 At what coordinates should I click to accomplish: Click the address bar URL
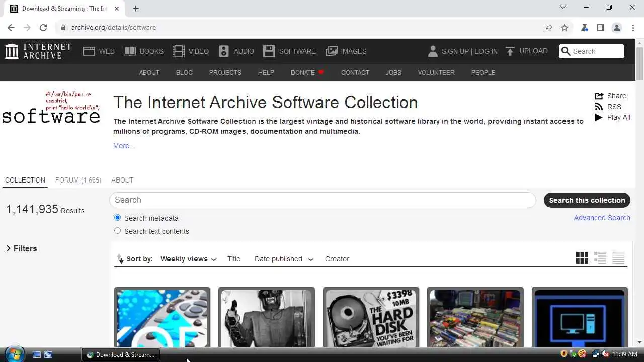coord(114,28)
